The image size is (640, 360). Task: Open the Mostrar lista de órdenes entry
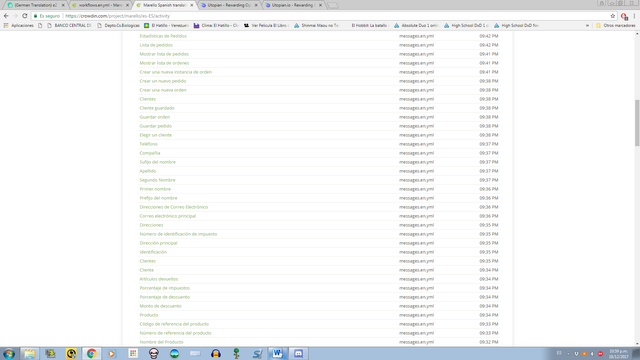point(164,63)
